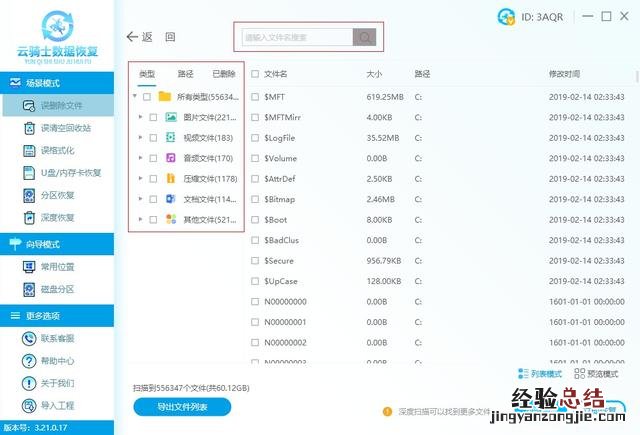Select the 误清空回收站 recycle bin icon
The image size is (640, 435).
click(x=29, y=128)
